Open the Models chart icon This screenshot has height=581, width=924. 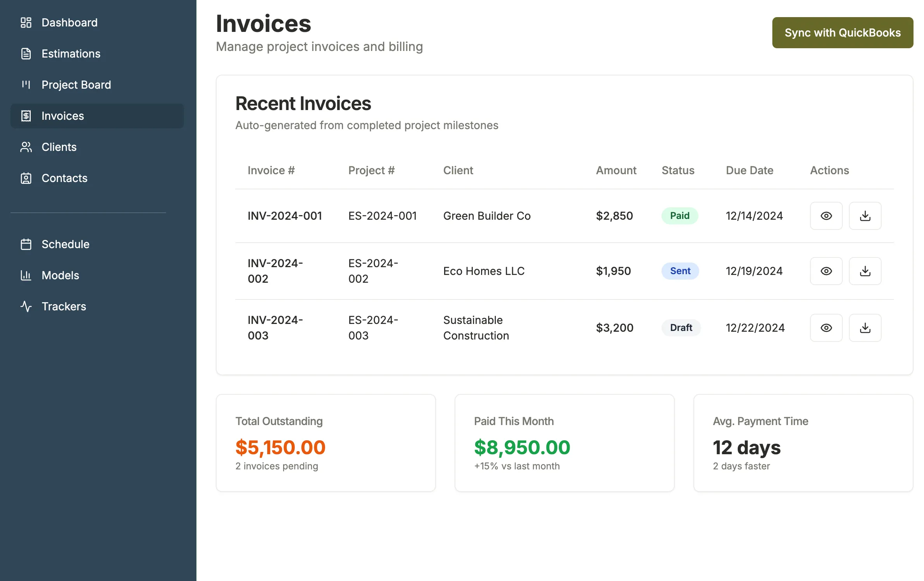point(26,275)
